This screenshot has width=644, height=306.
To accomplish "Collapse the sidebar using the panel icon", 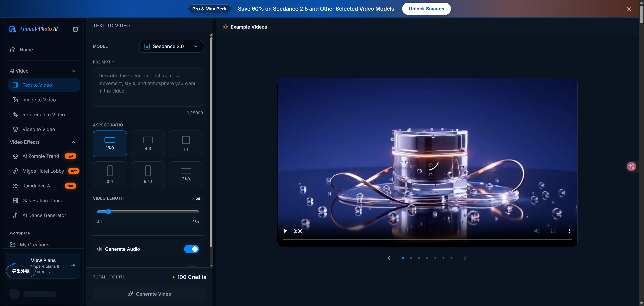I will pos(75,29).
